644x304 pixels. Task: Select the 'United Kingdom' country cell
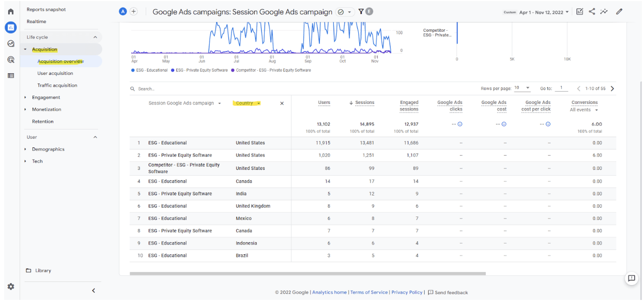pos(253,206)
